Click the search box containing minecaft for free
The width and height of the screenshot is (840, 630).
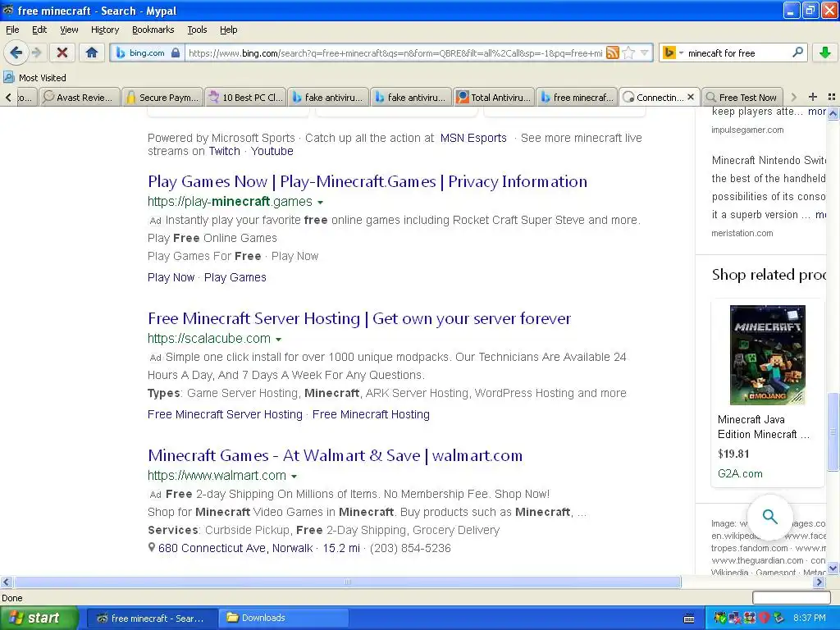click(x=737, y=52)
